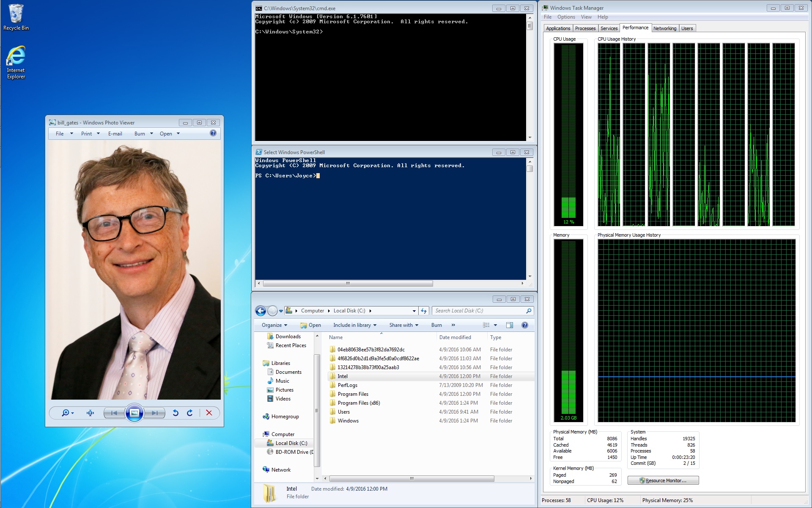Click the PowerShell horizontal scrollbar
This screenshot has height=508, width=812.
point(348,283)
